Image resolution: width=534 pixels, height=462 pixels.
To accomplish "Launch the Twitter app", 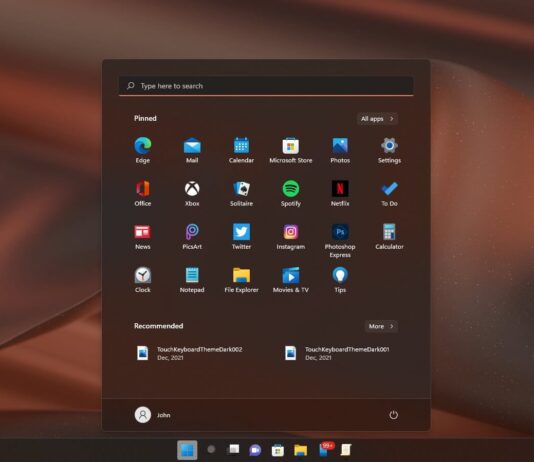I will coord(241,237).
